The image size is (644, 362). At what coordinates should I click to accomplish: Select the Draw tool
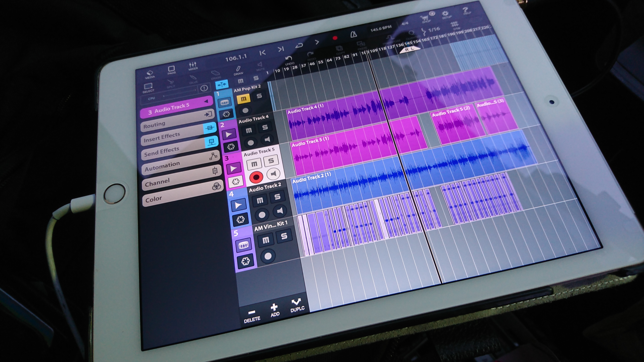(x=238, y=70)
